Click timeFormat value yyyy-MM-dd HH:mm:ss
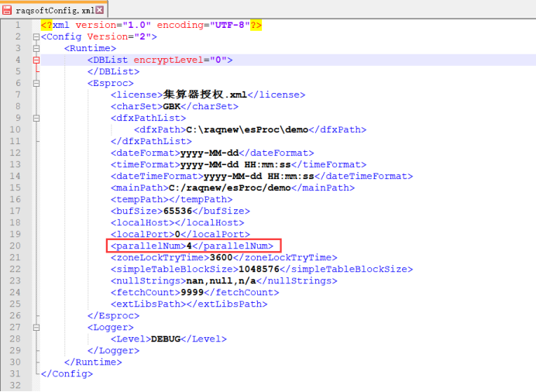 coord(235,165)
